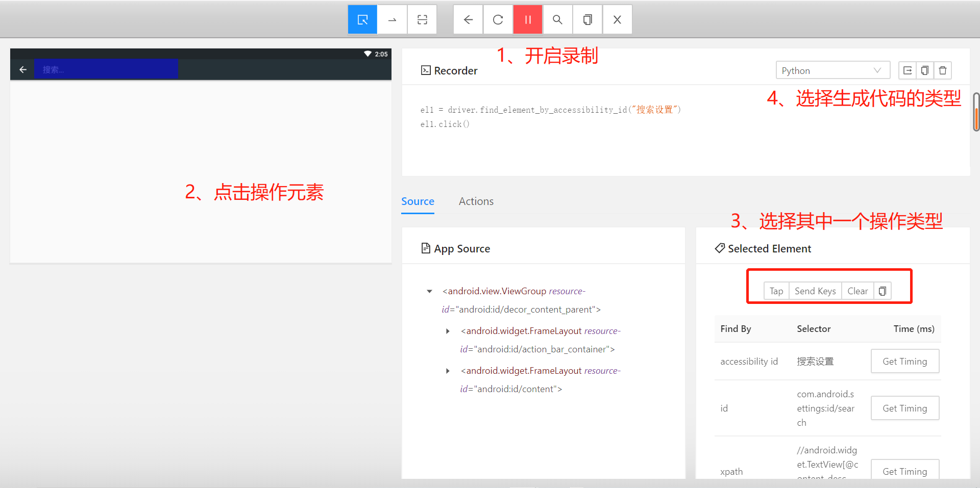Pause the recording

[x=528, y=19]
